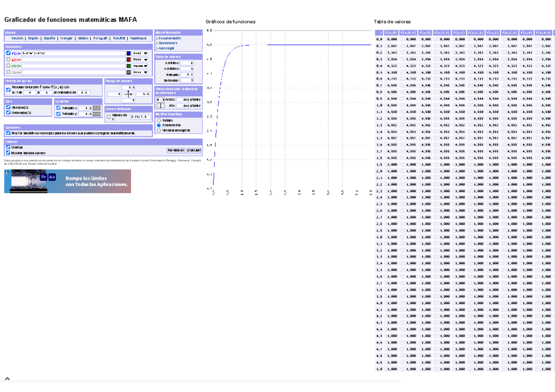The image size is (555, 392).
Task: Select the Debajo result option
Action: click(x=159, y=120)
